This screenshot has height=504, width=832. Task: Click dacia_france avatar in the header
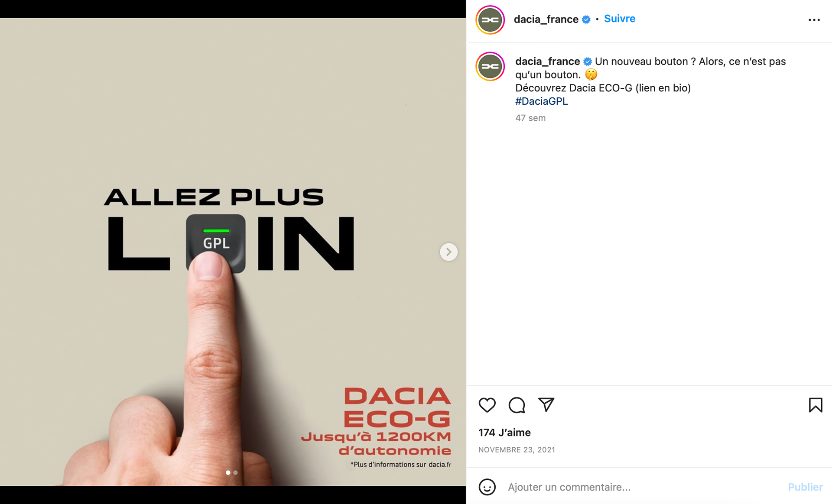point(490,20)
